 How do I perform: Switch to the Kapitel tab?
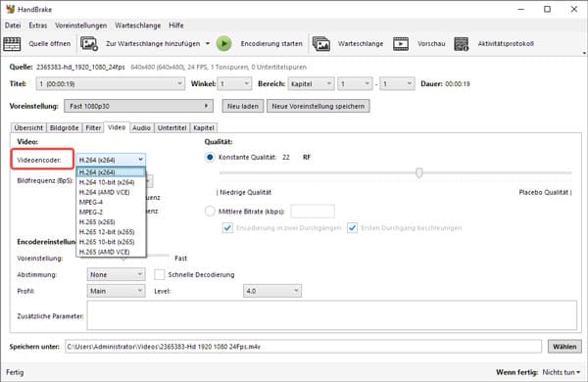pyautogui.click(x=204, y=128)
